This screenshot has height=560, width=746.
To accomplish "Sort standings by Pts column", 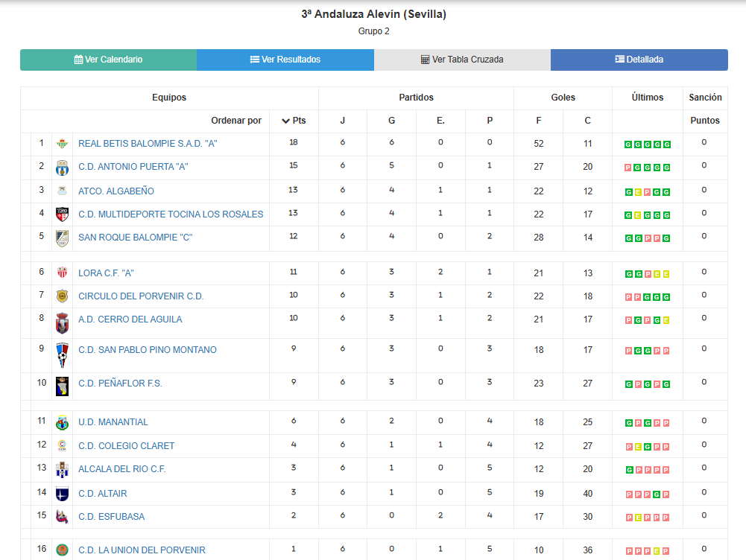I will point(294,121).
